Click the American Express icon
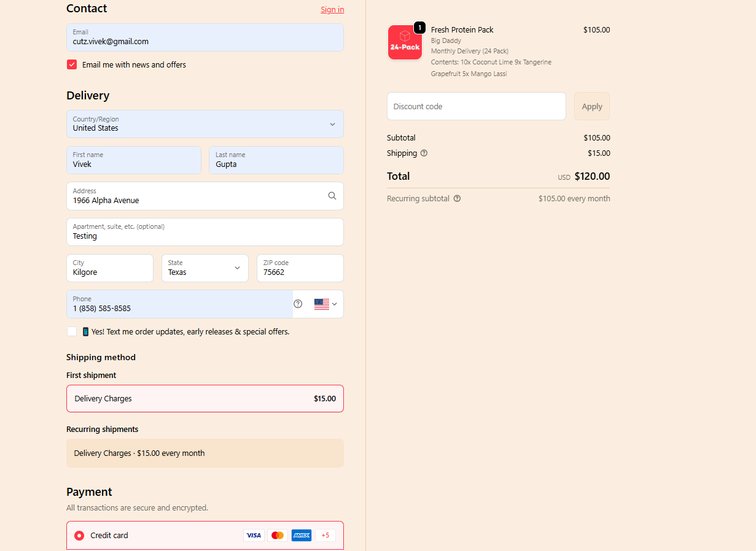Viewport: 756px width, 551px height. point(302,535)
